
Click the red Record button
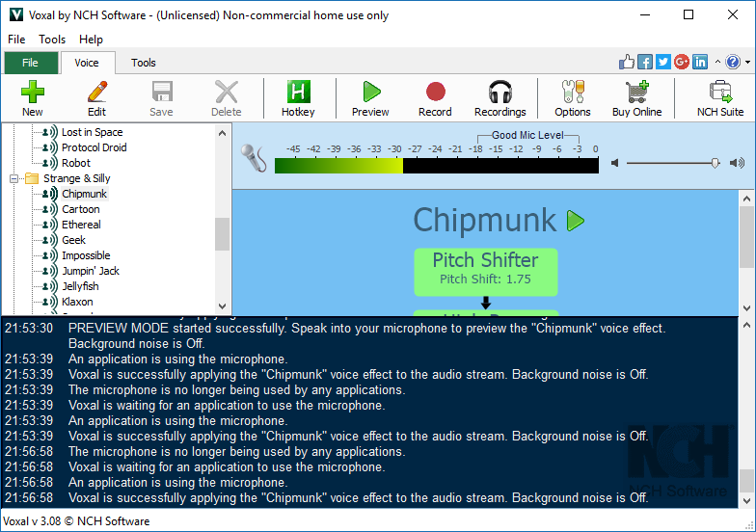pos(436,92)
